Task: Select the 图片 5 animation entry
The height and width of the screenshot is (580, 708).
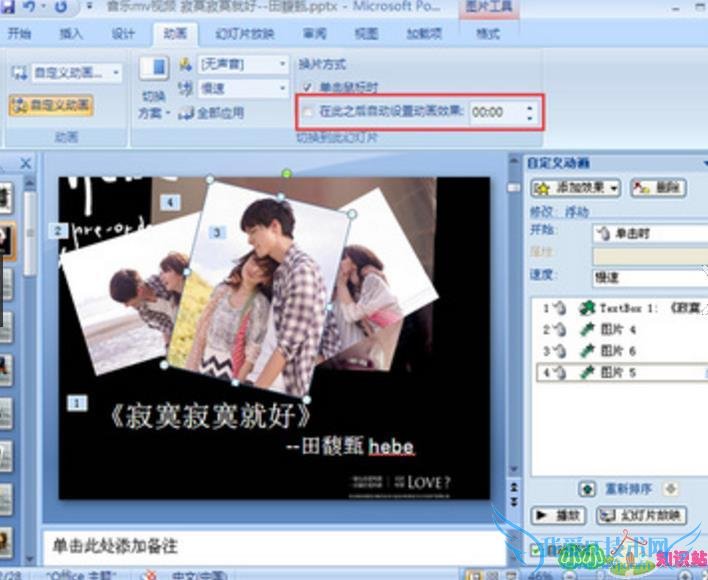Action: (621, 373)
